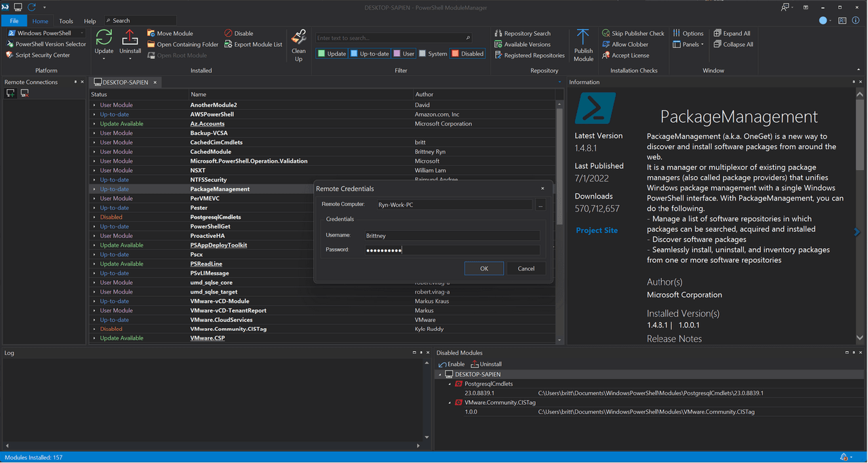Image resolution: width=868 pixels, height=463 pixels.
Task: Switch to the Tools ribbon tab
Action: coord(66,21)
